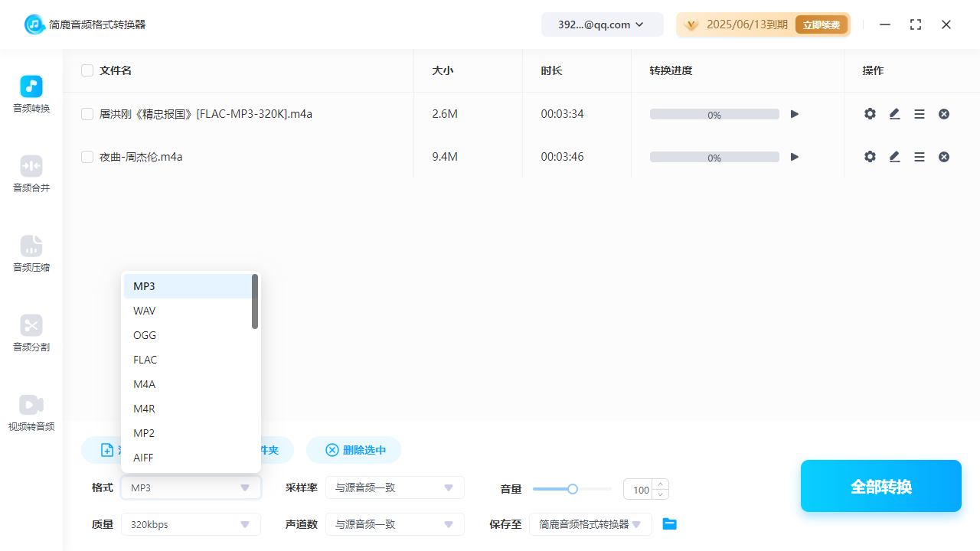The width and height of the screenshot is (980, 551).
Task: Open the 视频转音频 converter
Action: click(31, 413)
